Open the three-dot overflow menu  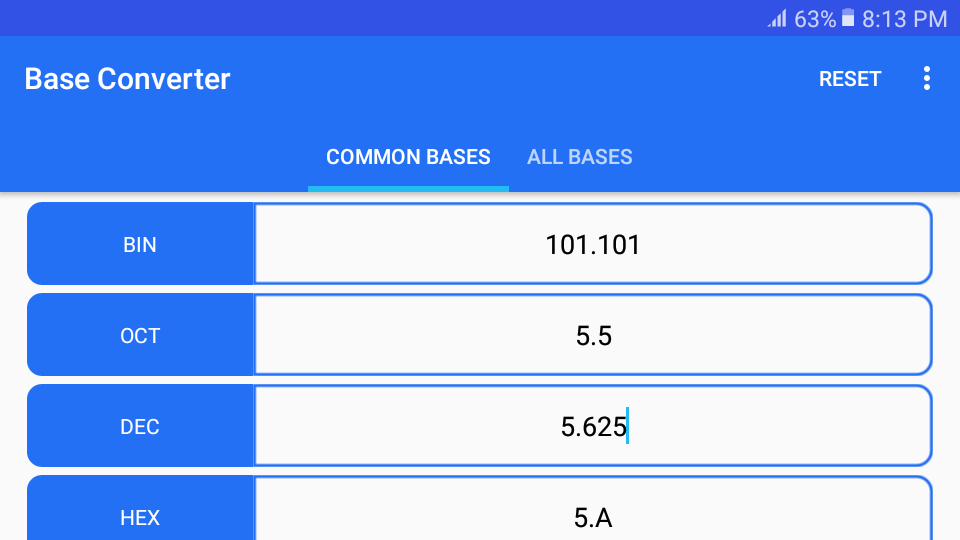coord(927,79)
